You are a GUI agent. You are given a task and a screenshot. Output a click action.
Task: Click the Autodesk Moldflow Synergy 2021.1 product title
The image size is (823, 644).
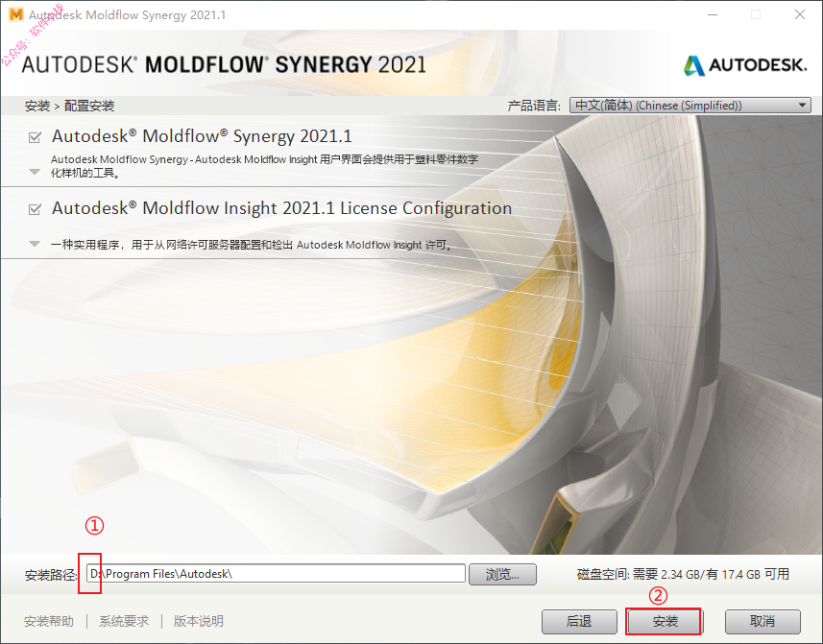202,136
